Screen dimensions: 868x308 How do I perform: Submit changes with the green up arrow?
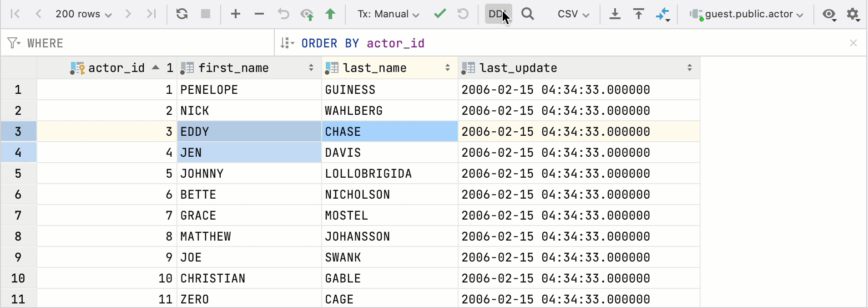click(x=331, y=14)
